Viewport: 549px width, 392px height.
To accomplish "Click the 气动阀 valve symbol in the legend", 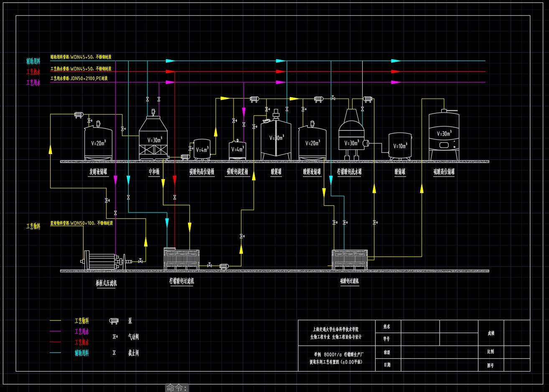I will [x=114, y=336].
